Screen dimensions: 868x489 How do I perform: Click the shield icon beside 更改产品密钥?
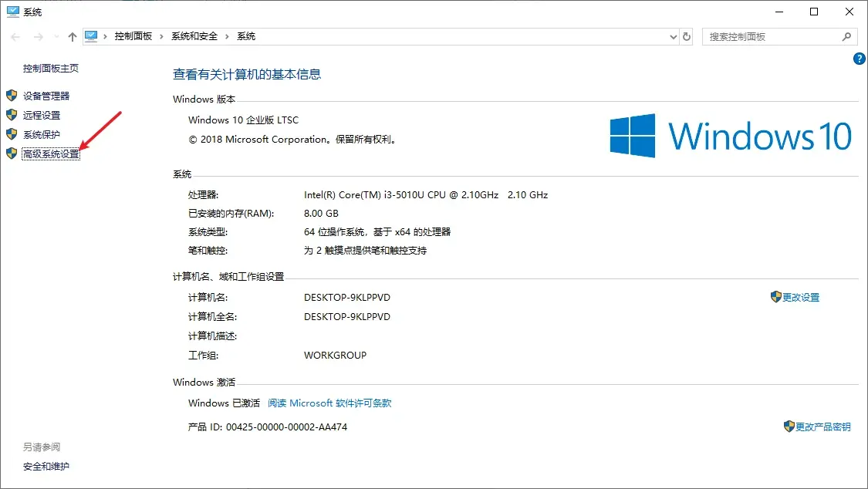(x=789, y=427)
